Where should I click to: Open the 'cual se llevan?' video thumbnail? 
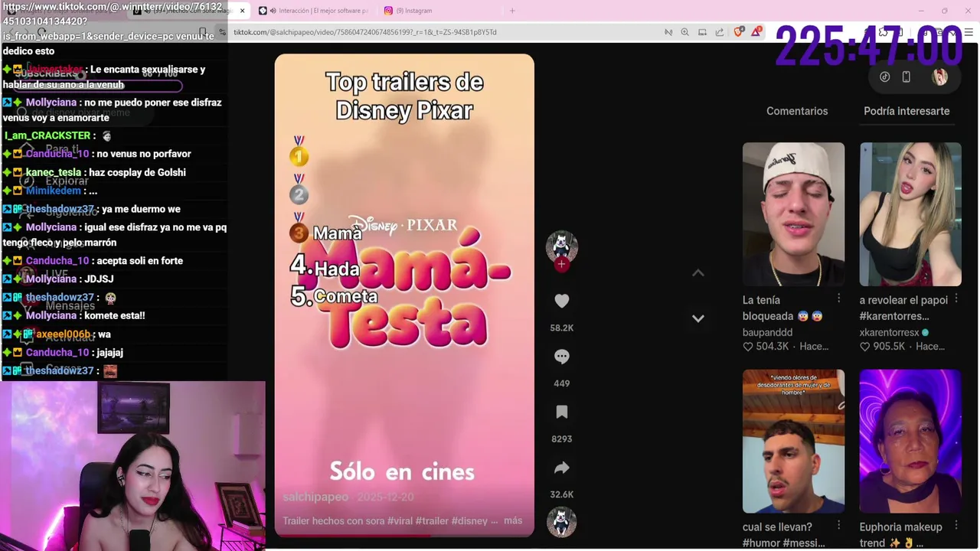point(793,441)
